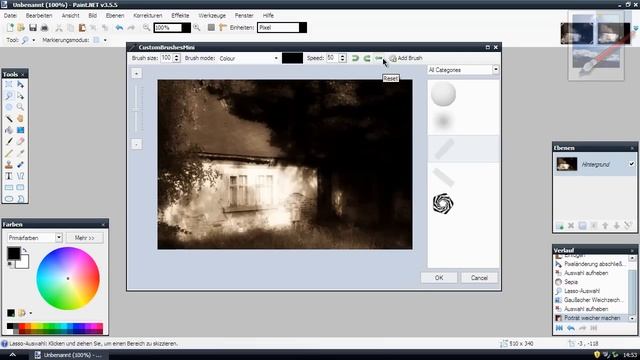Select the Line/Curve tool
The height and width of the screenshot is (360, 640).
click(20, 176)
